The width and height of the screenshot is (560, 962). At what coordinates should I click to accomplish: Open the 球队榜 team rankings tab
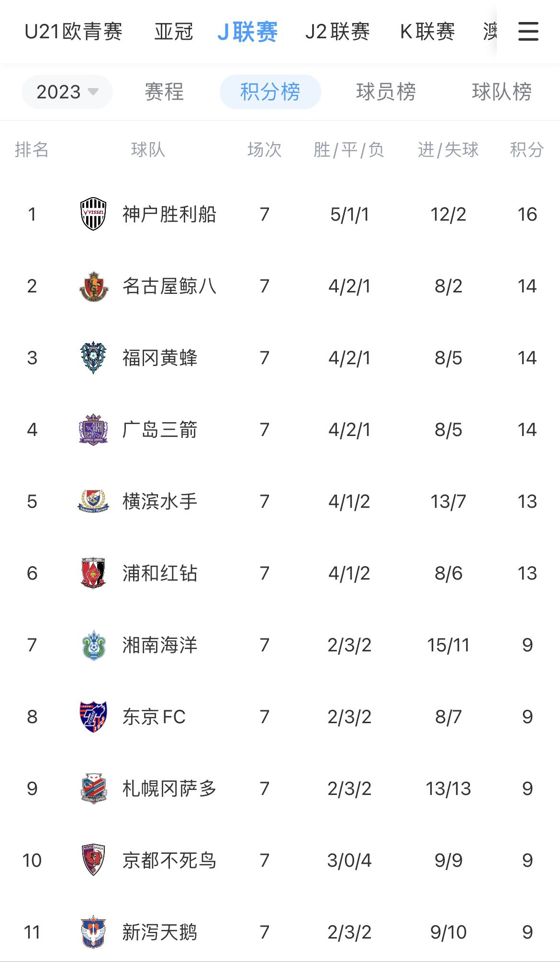[502, 92]
